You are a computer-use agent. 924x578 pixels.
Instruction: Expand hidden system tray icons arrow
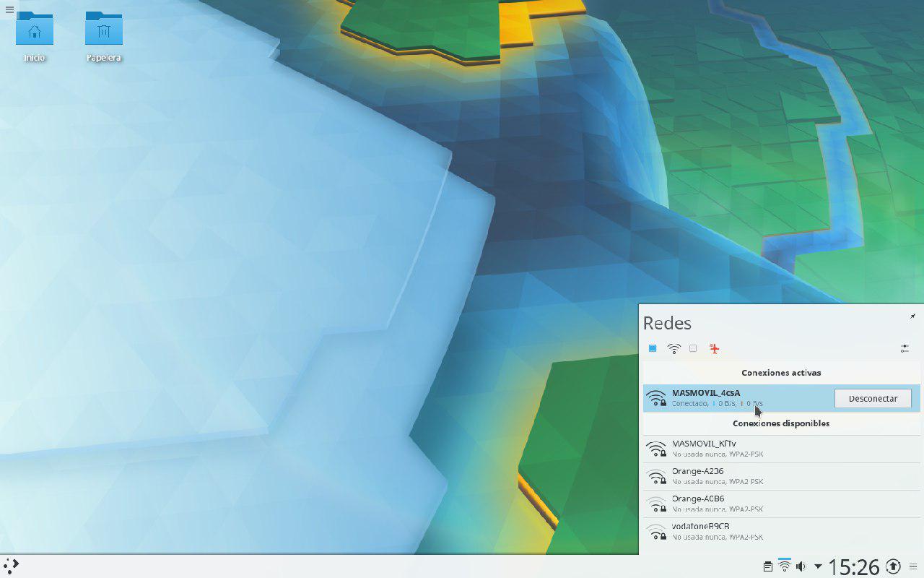818,566
